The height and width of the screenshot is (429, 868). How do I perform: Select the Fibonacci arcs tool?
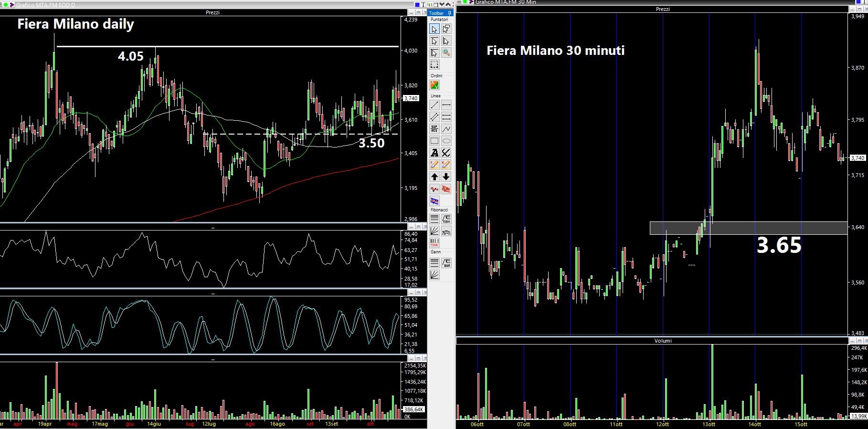[446, 231]
